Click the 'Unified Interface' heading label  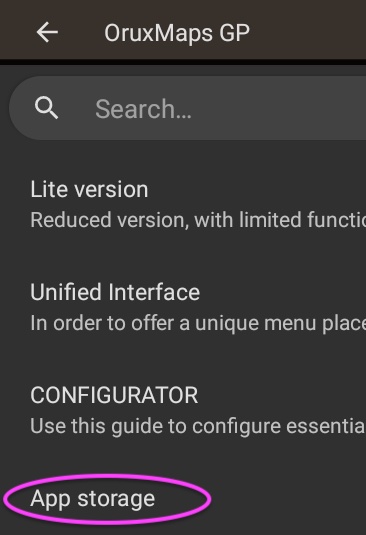coord(115,292)
